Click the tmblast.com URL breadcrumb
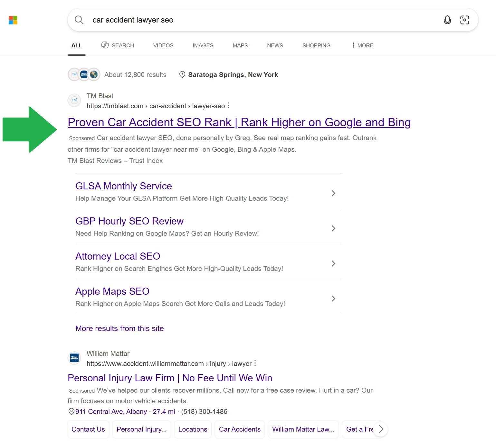Screen dimensions: 496x448 (156, 106)
